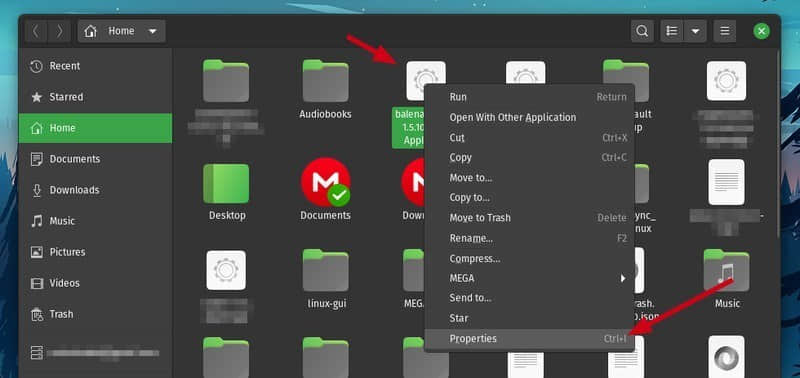Go back with the left arrow

[x=36, y=31]
